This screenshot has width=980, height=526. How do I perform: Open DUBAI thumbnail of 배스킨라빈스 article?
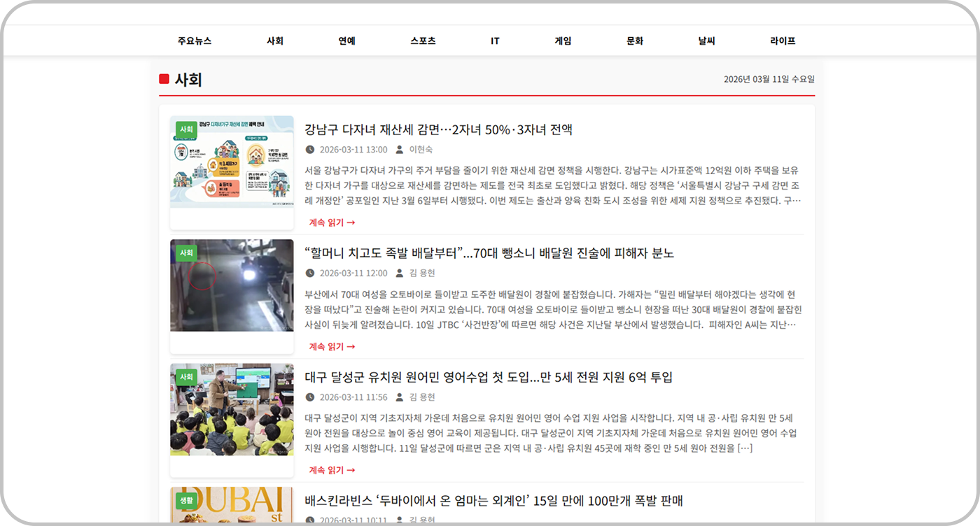[x=232, y=506]
